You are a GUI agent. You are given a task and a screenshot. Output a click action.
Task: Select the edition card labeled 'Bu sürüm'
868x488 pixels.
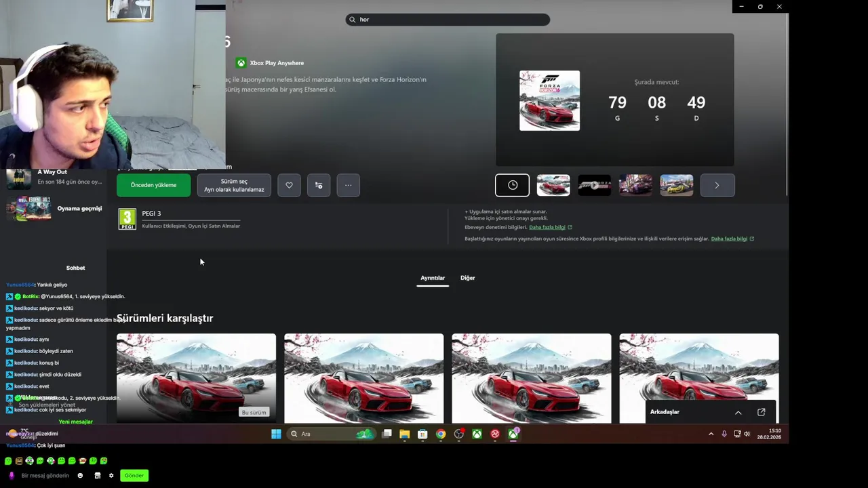click(196, 378)
